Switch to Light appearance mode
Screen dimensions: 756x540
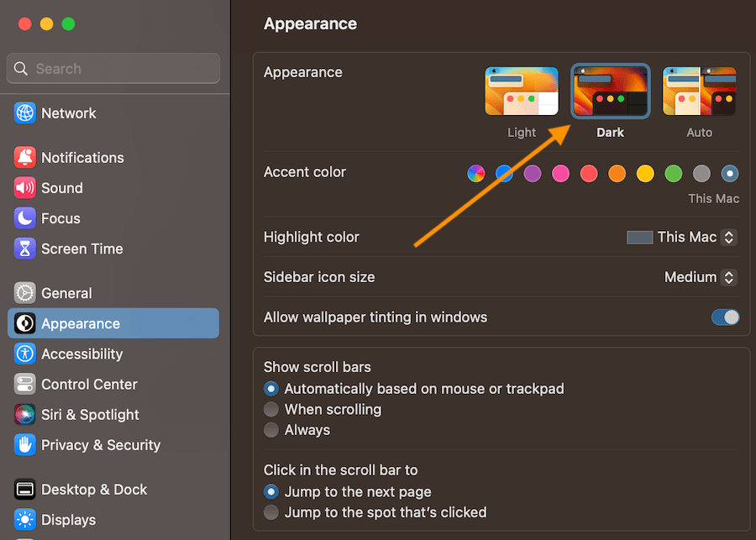click(x=522, y=90)
